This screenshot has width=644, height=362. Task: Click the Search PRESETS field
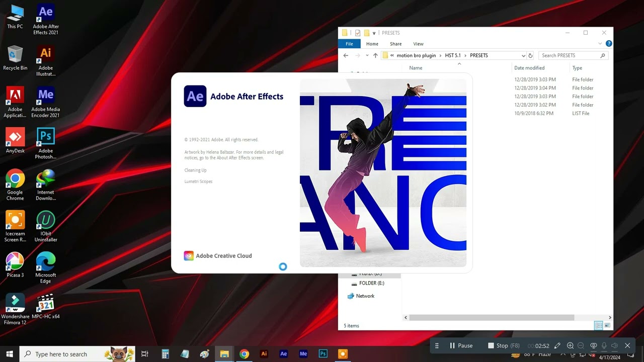pyautogui.click(x=573, y=55)
